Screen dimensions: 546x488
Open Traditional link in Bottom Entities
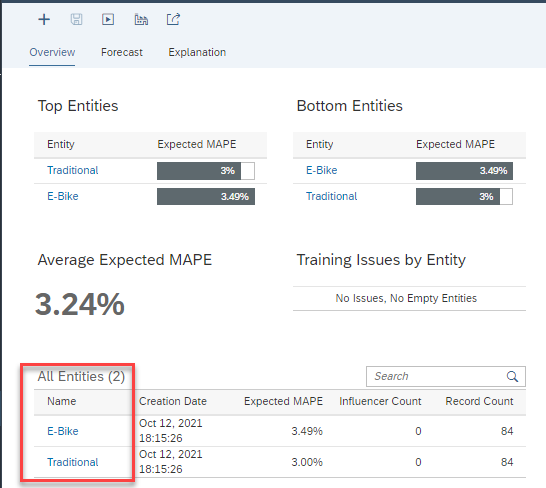tap(332, 196)
